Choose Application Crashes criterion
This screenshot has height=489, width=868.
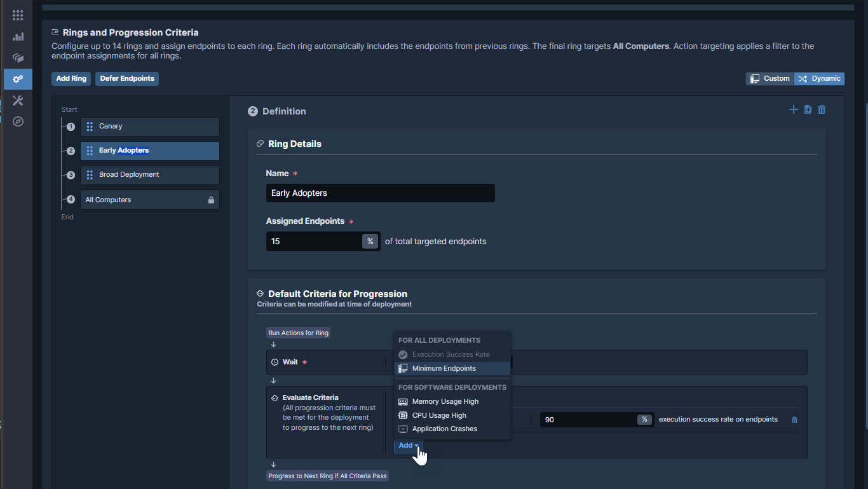click(452, 429)
